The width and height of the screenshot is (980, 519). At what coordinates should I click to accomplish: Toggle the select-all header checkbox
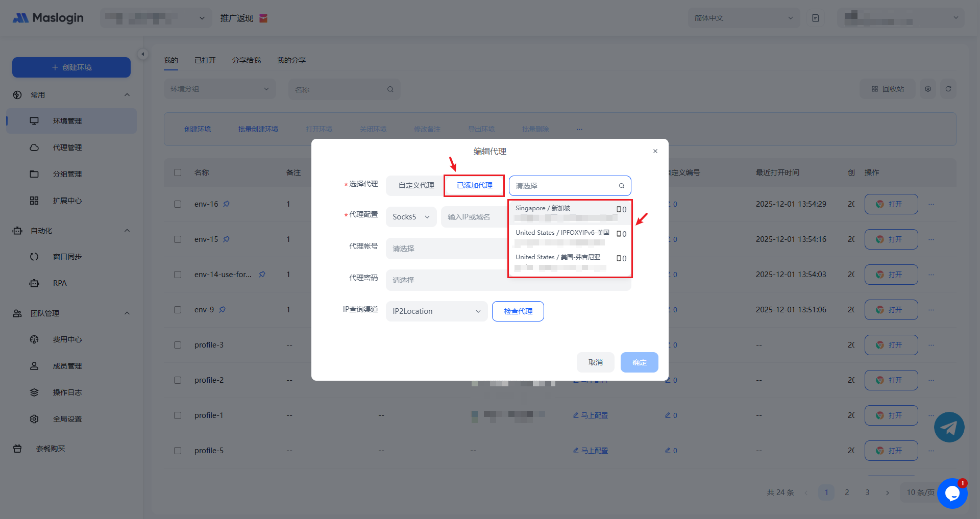178,172
